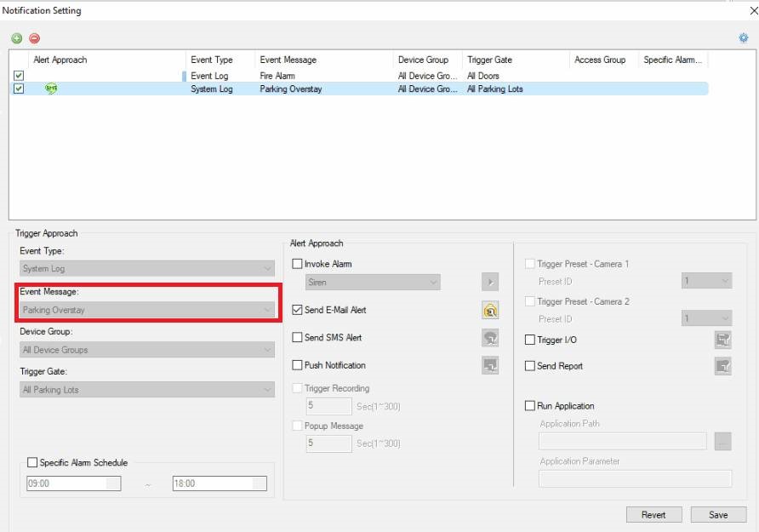The height and width of the screenshot is (532, 759).
Task: Click the Trigger Recording seconds field
Action: click(328, 406)
